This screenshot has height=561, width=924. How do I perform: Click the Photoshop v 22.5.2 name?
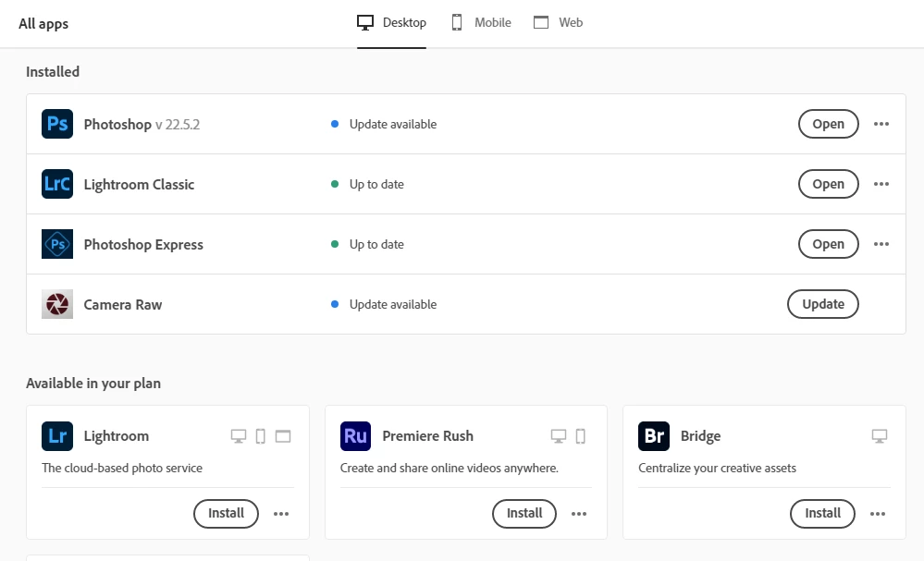pyautogui.click(x=142, y=125)
